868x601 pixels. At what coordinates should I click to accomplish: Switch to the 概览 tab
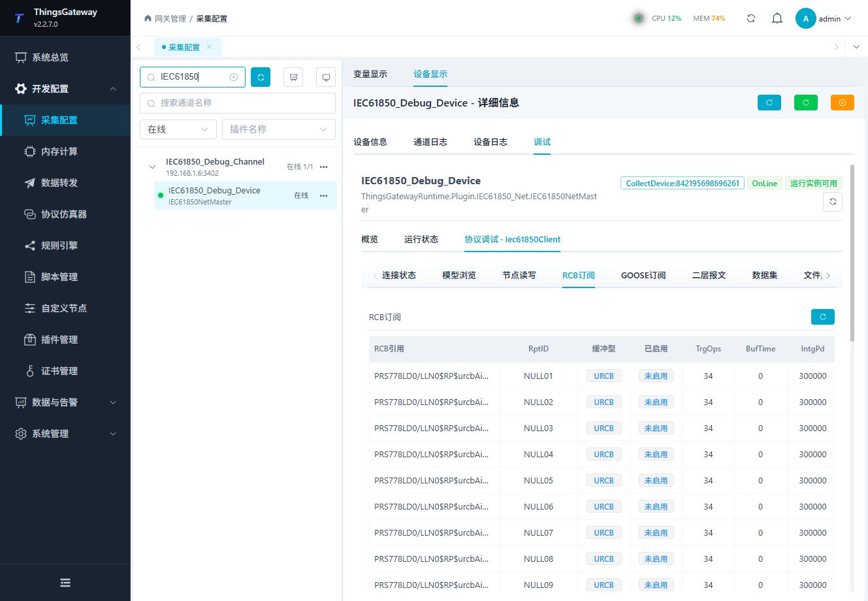click(370, 239)
